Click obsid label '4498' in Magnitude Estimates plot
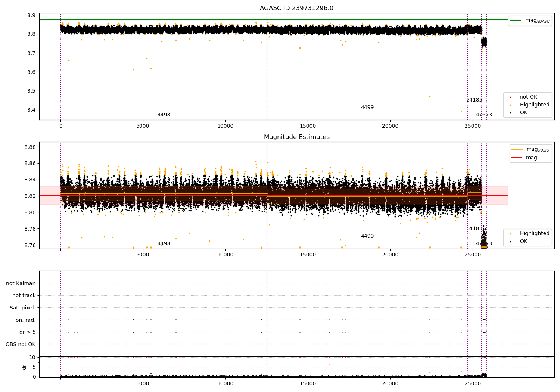 164,244
